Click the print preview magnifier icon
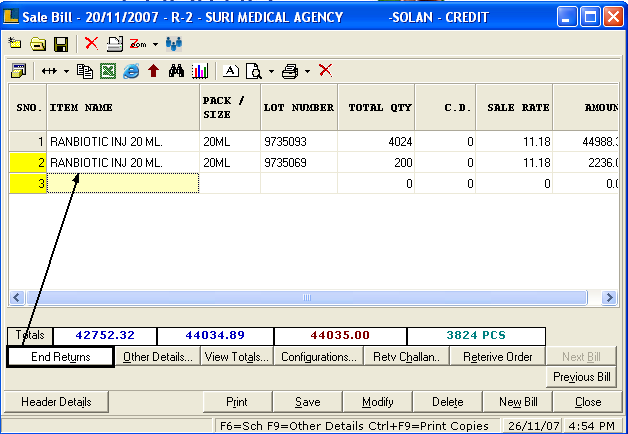Image resolution: width=628 pixels, height=434 pixels. 254,71
